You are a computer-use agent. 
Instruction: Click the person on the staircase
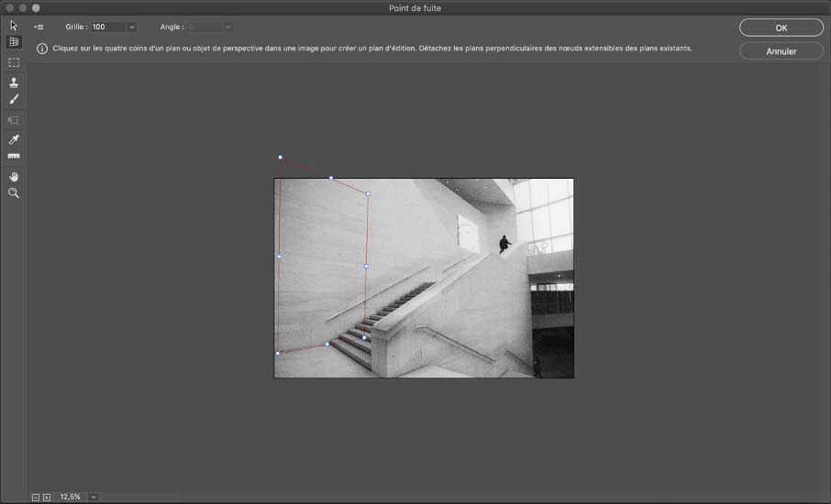tap(504, 244)
